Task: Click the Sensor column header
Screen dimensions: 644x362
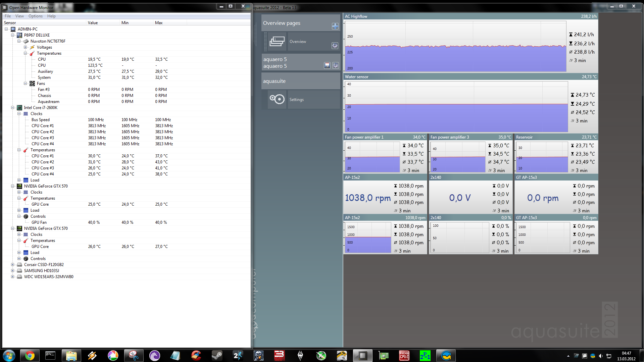Action: 44,23
